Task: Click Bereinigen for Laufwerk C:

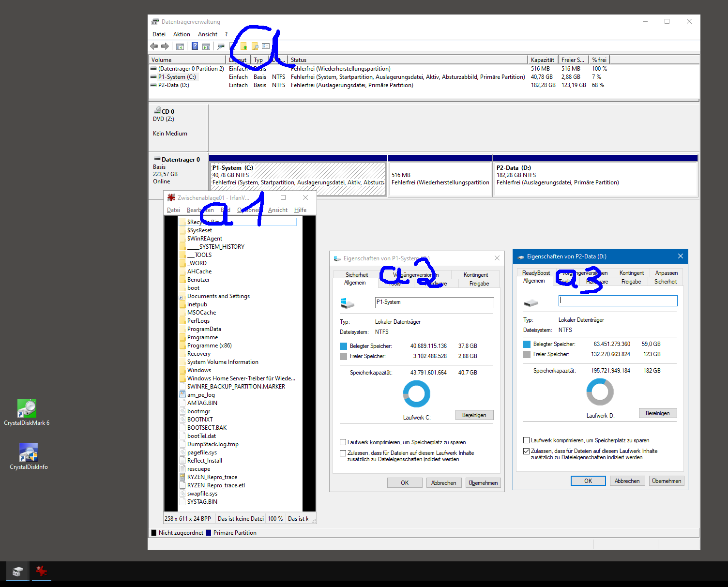Action: pos(474,415)
